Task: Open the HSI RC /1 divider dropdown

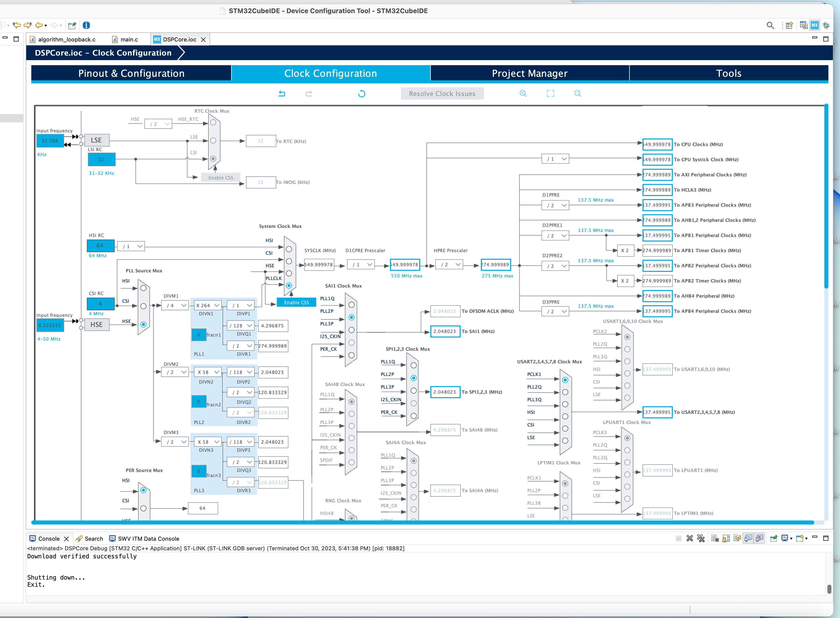Action: (x=131, y=247)
